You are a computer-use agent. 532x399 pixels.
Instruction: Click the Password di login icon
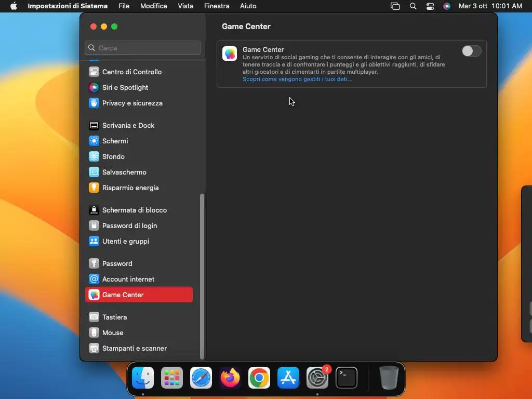click(x=94, y=226)
